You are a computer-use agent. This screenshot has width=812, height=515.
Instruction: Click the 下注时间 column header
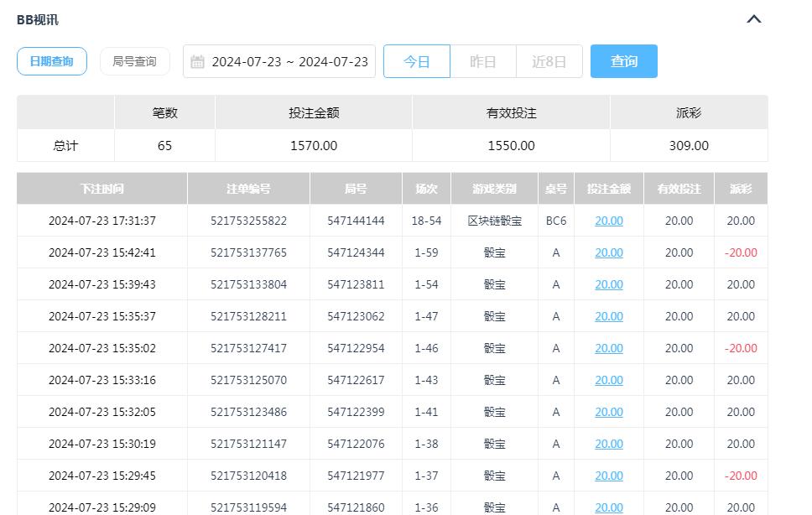[x=101, y=189]
